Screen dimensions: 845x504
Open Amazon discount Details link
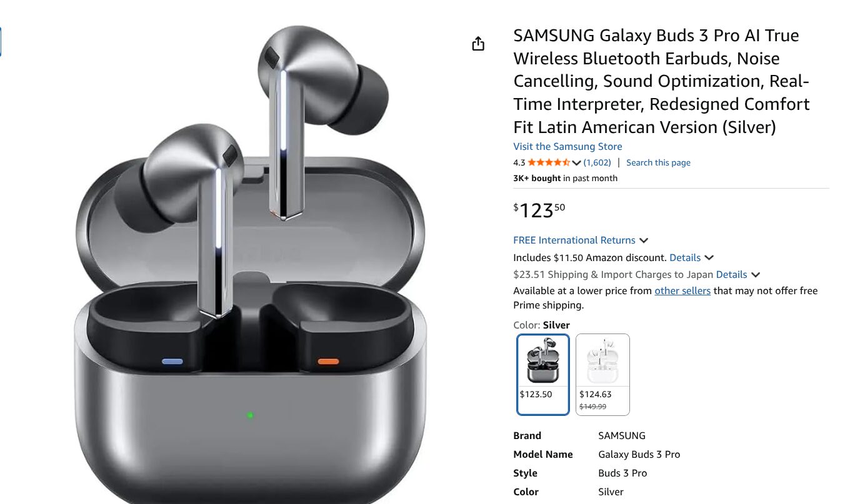click(x=685, y=257)
